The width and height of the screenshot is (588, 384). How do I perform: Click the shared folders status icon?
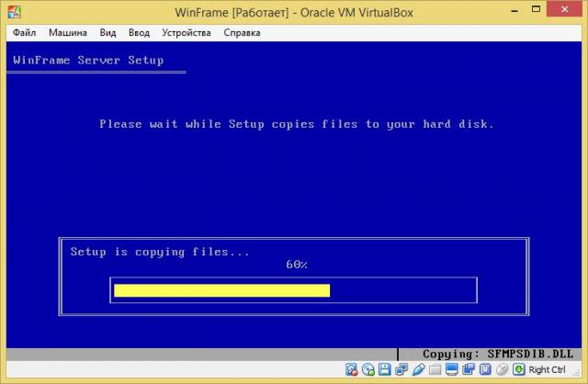tap(435, 369)
